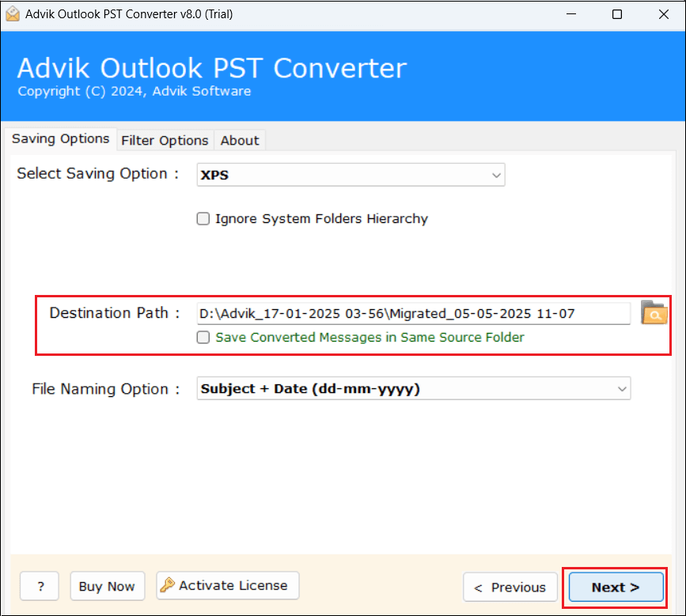The width and height of the screenshot is (686, 616).
Task: Close the Advik converter window
Action: (663, 14)
